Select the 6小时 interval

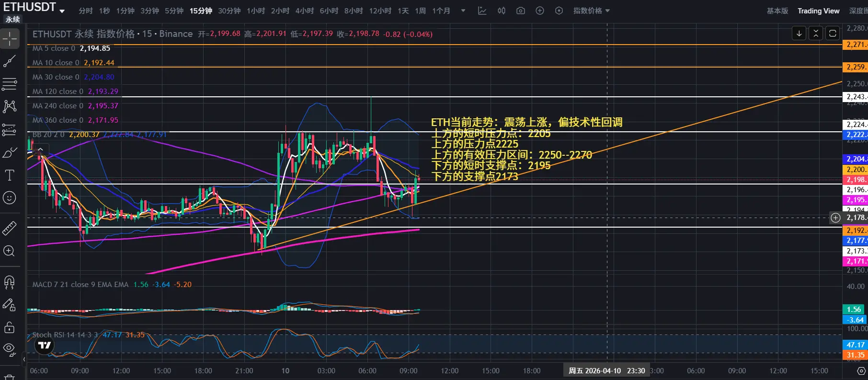click(329, 11)
